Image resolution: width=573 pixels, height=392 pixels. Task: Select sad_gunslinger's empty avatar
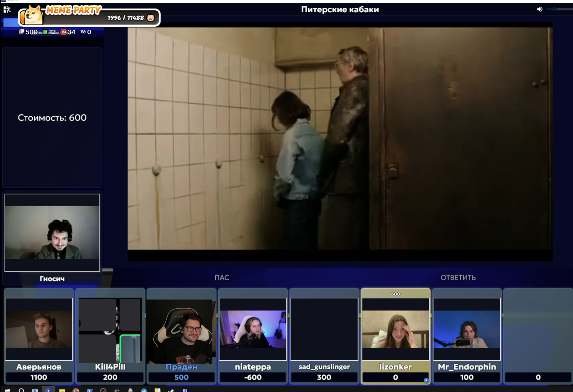[324, 329]
